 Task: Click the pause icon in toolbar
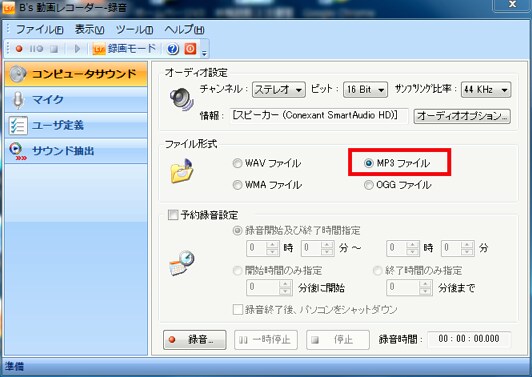coord(36,49)
